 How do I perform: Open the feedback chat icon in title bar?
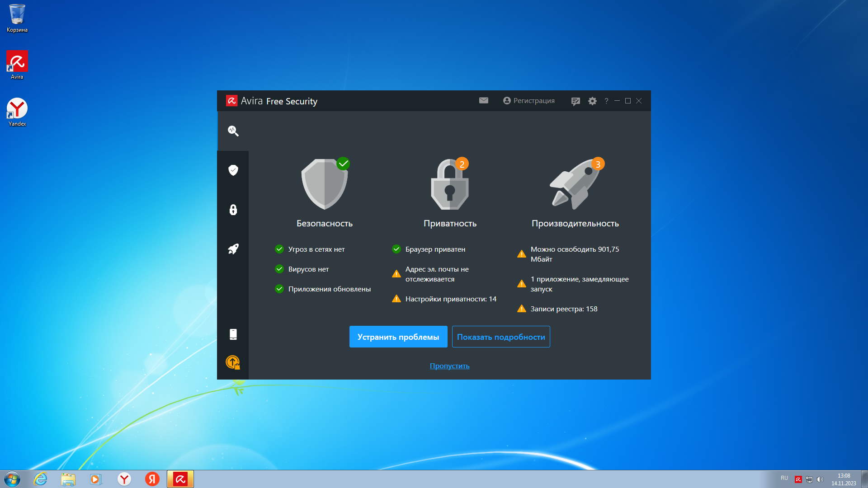576,101
